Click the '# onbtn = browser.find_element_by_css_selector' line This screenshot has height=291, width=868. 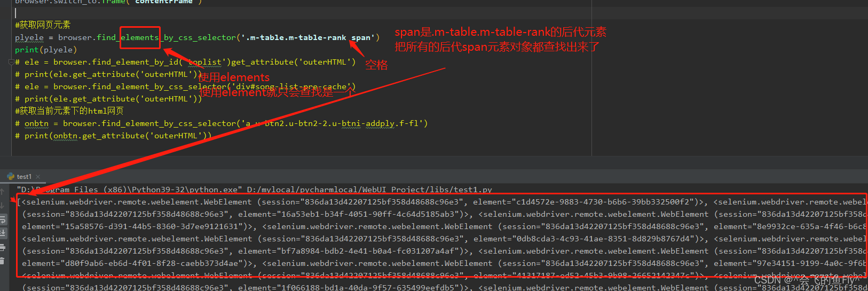coord(222,123)
